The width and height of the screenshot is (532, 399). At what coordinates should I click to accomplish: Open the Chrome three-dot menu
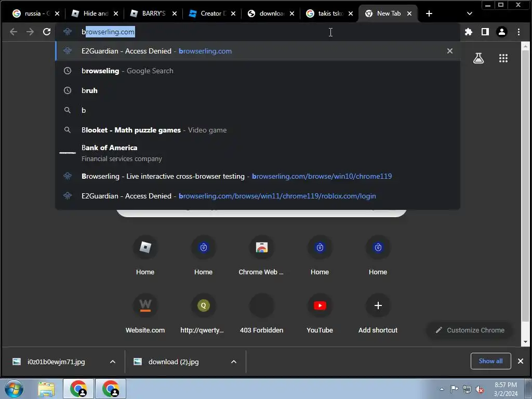click(519, 32)
